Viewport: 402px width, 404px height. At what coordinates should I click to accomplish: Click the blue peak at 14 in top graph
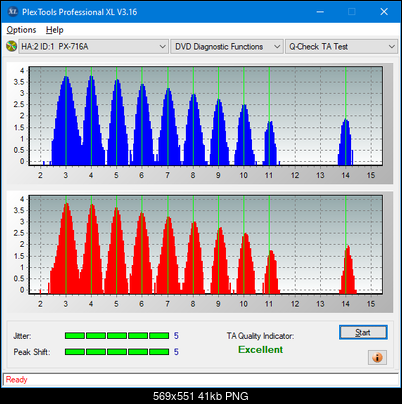point(346,142)
